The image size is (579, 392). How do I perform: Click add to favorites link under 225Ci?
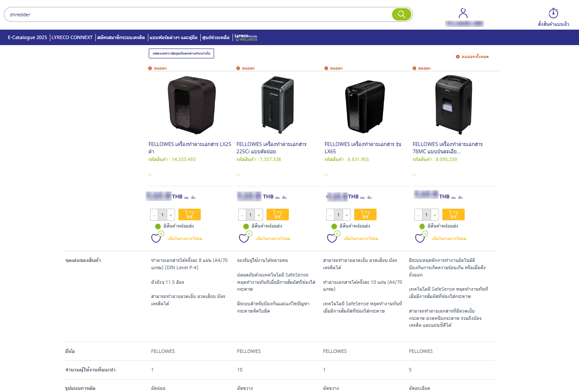tap(273, 239)
